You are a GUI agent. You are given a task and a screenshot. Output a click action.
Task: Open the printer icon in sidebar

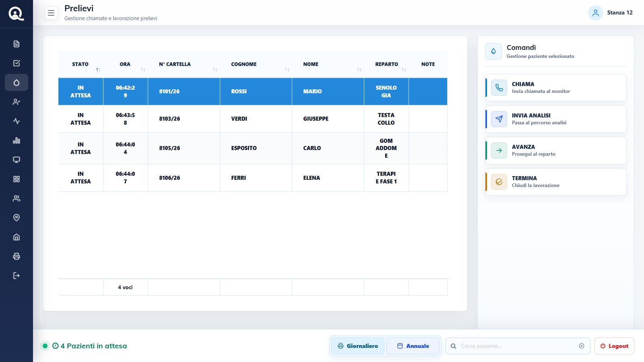coord(17,256)
